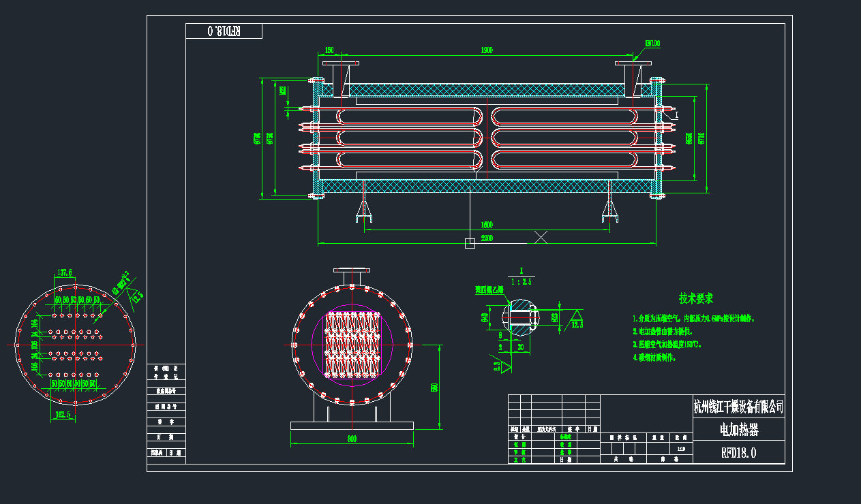The height and width of the screenshot is (504, 861).
Task: Click the 137.5 dimension on flange view
Action: pyautogui.click(x=65, y=273)
